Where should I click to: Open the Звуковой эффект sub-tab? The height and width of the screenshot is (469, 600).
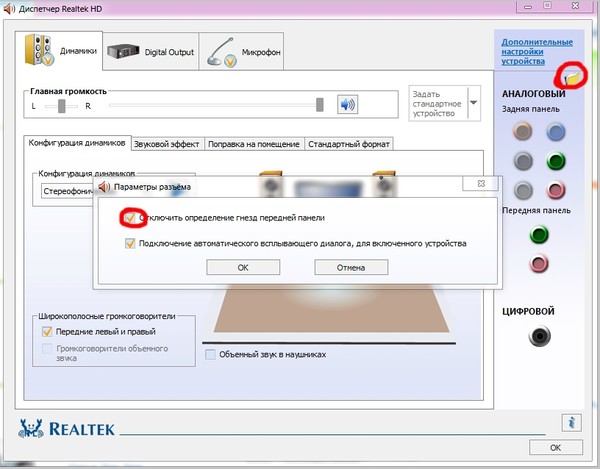[166, 144]
